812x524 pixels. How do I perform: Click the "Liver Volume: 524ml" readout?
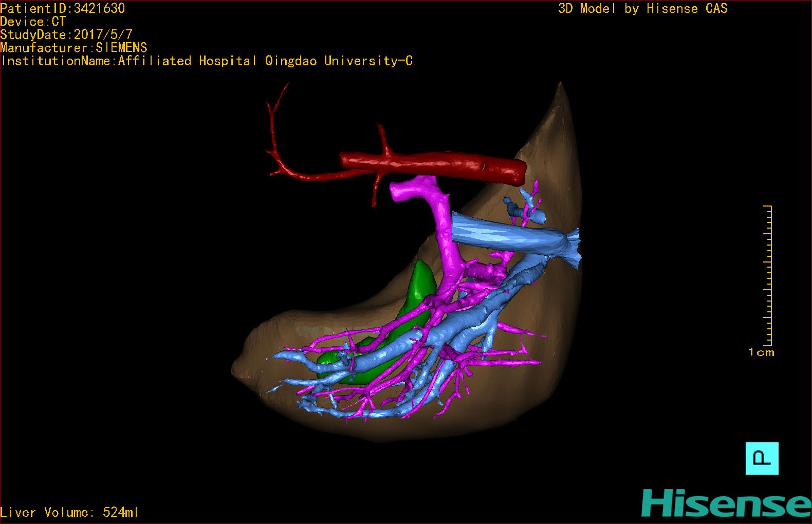[69, 512]
